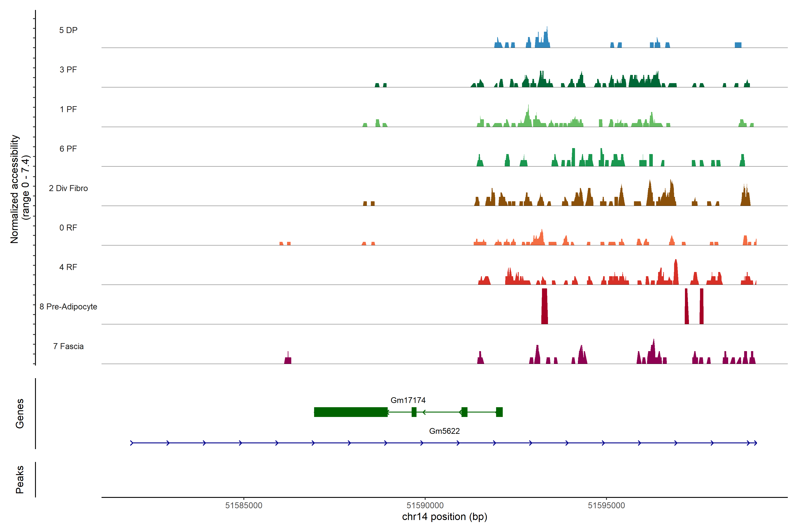
Task: Click the large green Gm17174 exon block
Action: [350, 412]
